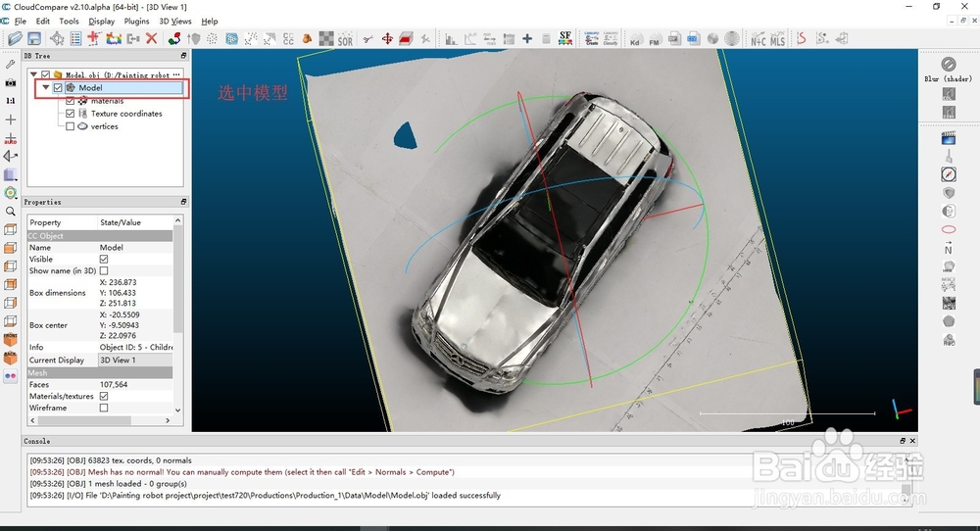
Task: Toggle the Materials/textures checkbox
Action: [104, 396]
